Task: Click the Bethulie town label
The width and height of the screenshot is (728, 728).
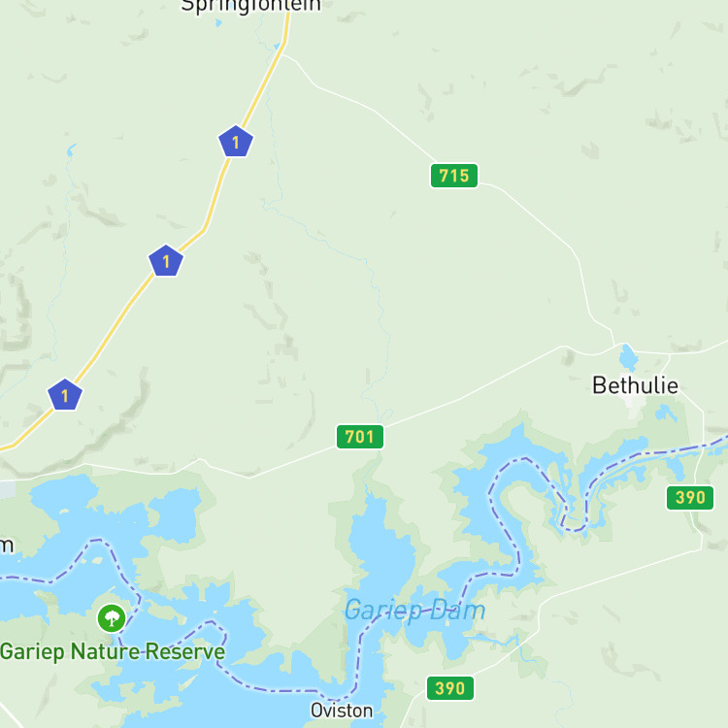Action: coord(635,385)
